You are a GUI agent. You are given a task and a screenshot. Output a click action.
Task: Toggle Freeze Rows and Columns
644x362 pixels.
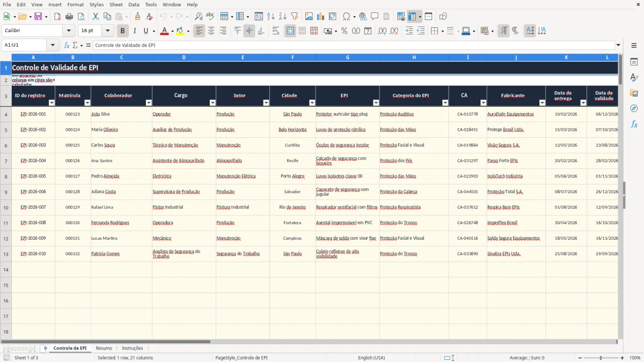click(x=412, y=17)
